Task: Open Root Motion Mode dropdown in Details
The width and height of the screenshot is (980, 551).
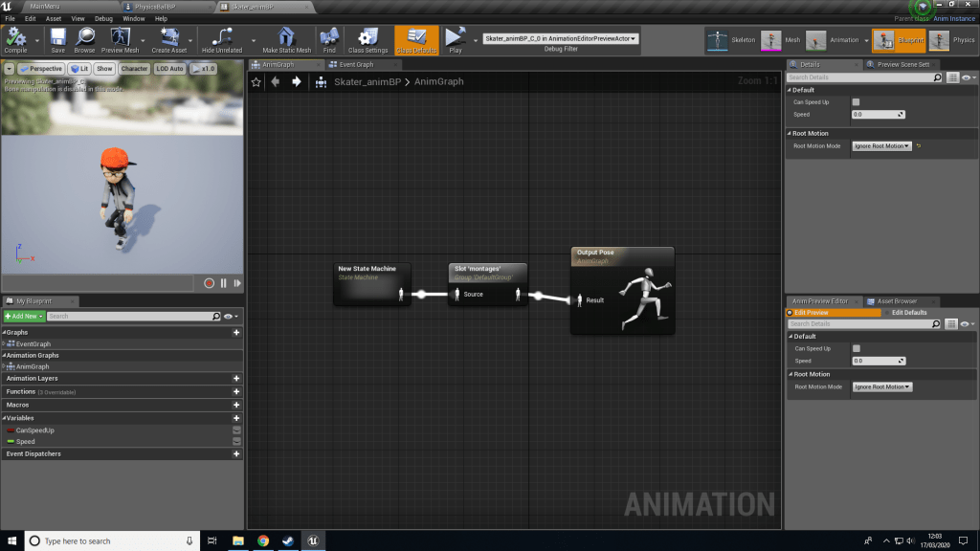Action: [881, 146]
